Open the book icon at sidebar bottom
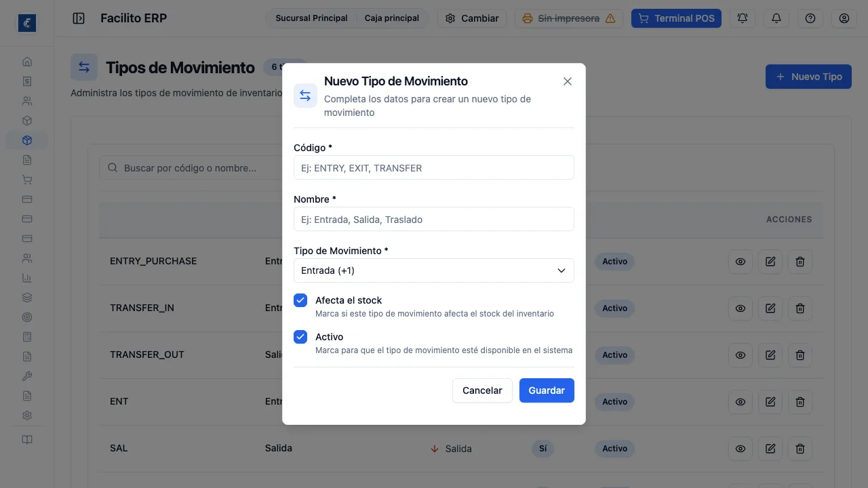 point(27,440)
